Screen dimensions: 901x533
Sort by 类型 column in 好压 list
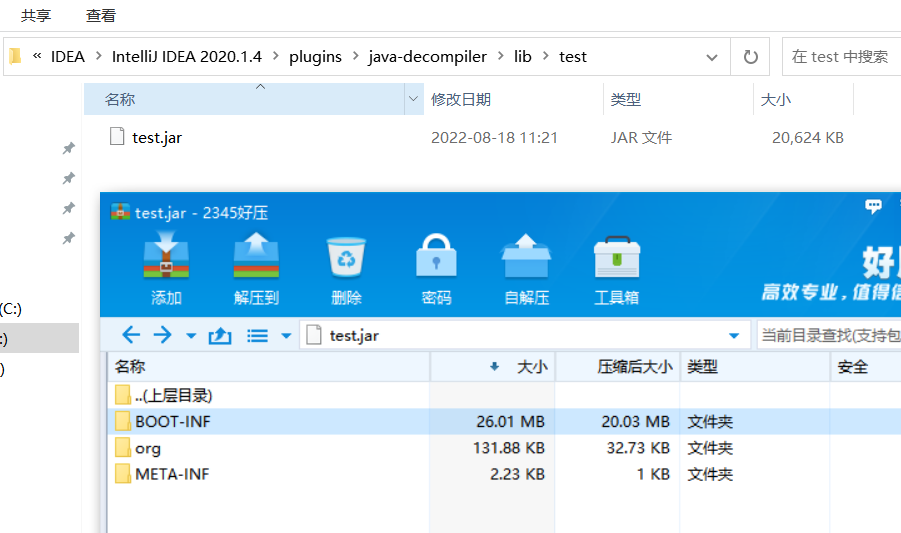coord(755,366)
